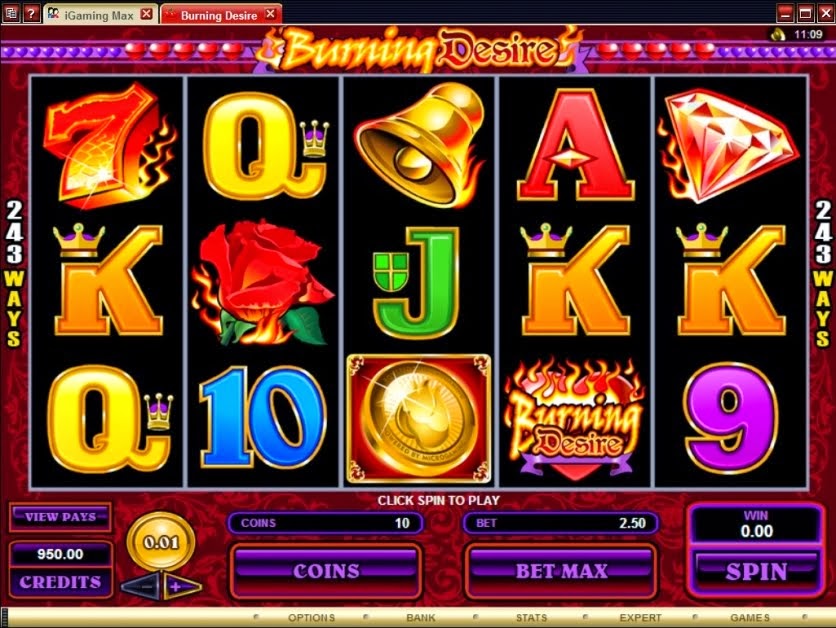Click the green J symbol
Viewport: 836px width, 628px height.
pos(416,283)
